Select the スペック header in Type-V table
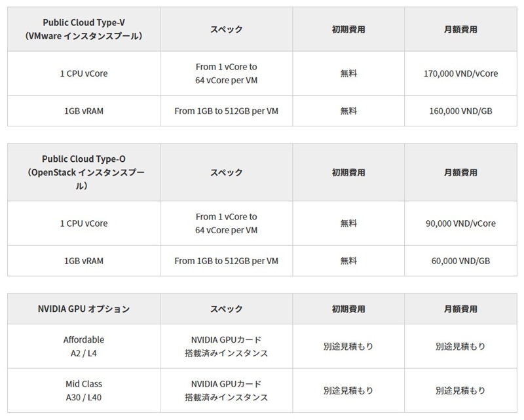The width and height of the screenshot is (524, 420). click(226, 29)
